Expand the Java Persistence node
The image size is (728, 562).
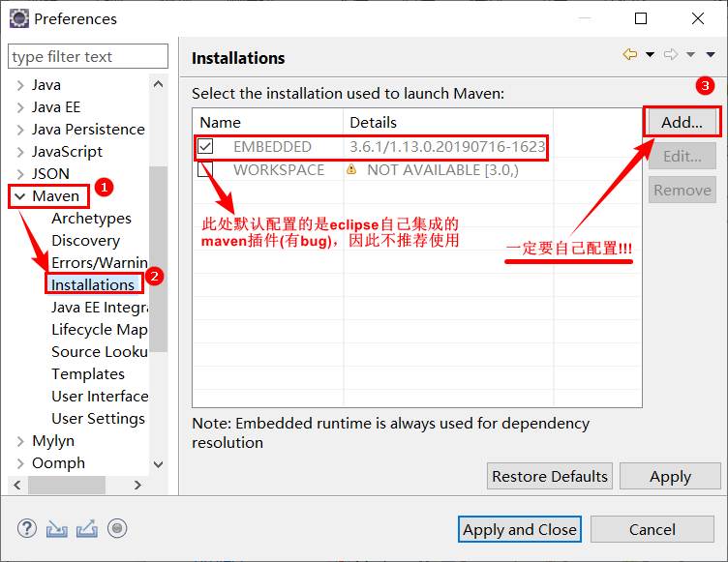(20, 130)
